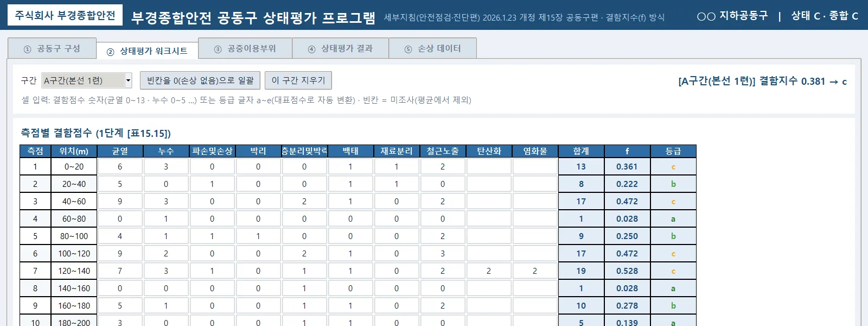Click the 결함지수 0.381 → c summary
The image size is (868, 326).
pos(762,81)
